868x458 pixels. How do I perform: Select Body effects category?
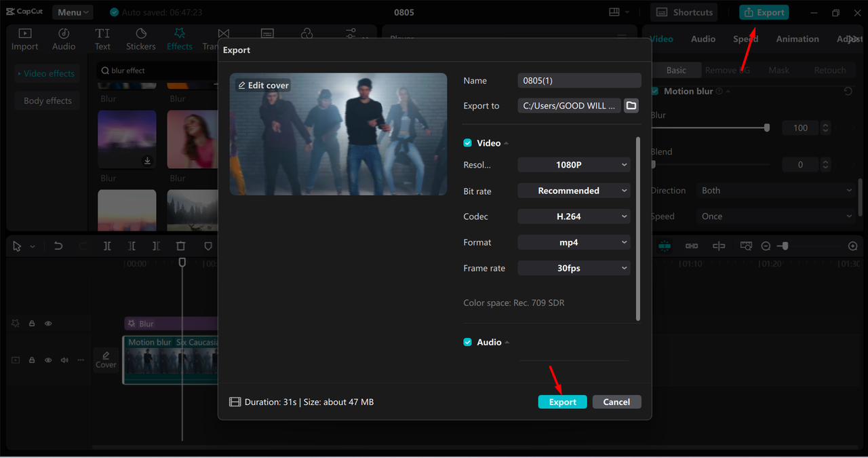[x=47, y=100]
